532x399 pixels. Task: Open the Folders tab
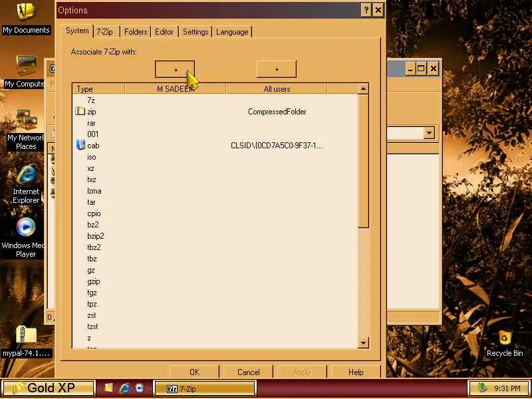(x=136, y=32)
